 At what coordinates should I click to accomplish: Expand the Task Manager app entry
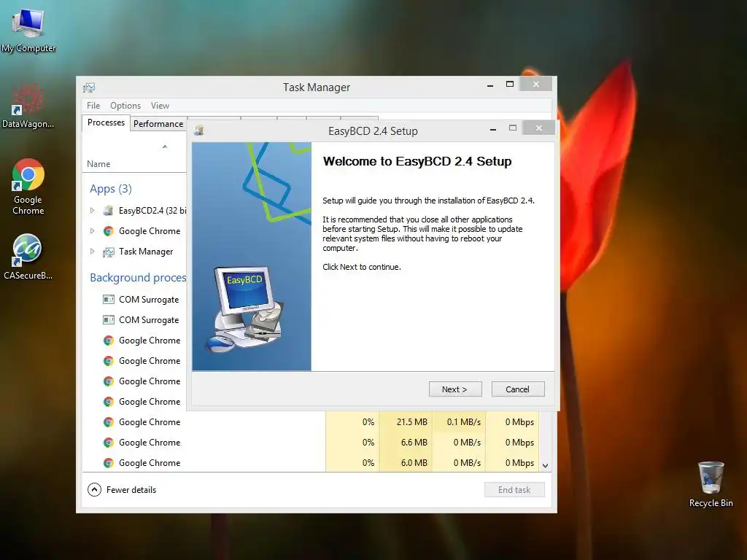tap(93, 251)
